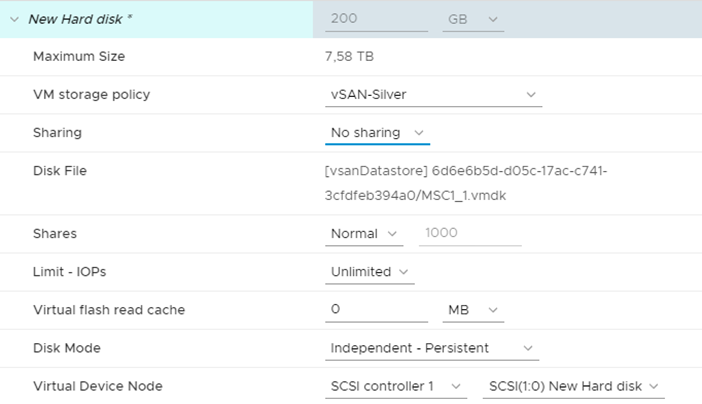This screenshot has height=404, width=702.
Task: Click the Virtual flash read cache value field
Action: 377,309
